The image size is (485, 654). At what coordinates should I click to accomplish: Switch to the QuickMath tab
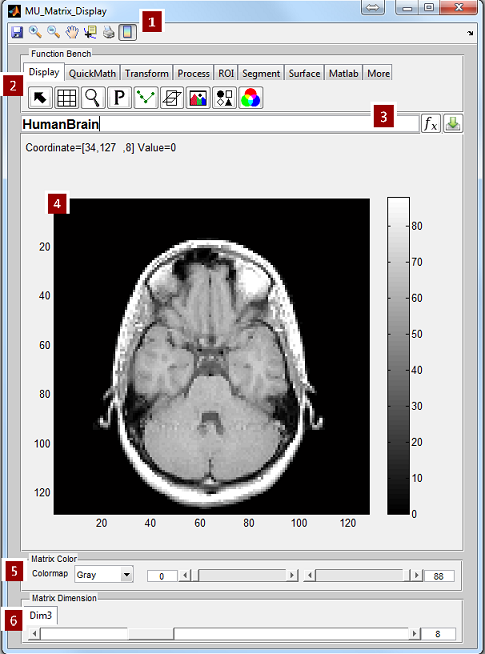[92, 73]
